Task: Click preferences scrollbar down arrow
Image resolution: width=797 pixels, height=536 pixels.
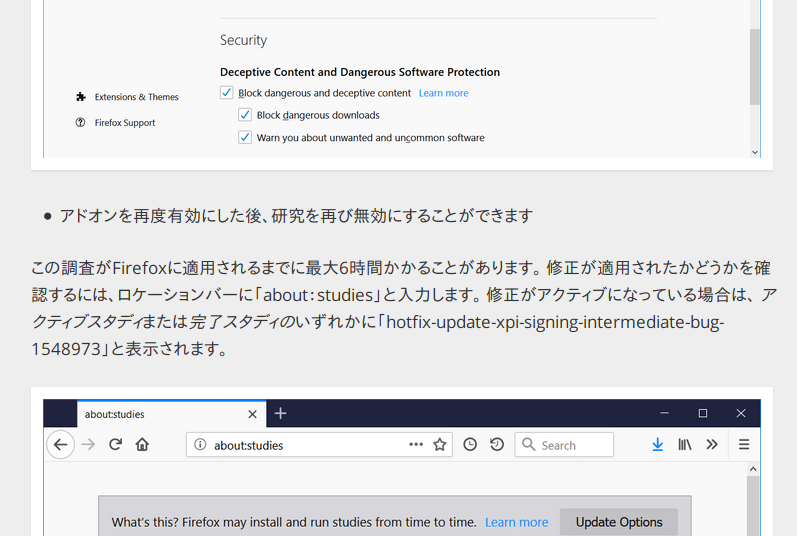Action: (755, 152)
